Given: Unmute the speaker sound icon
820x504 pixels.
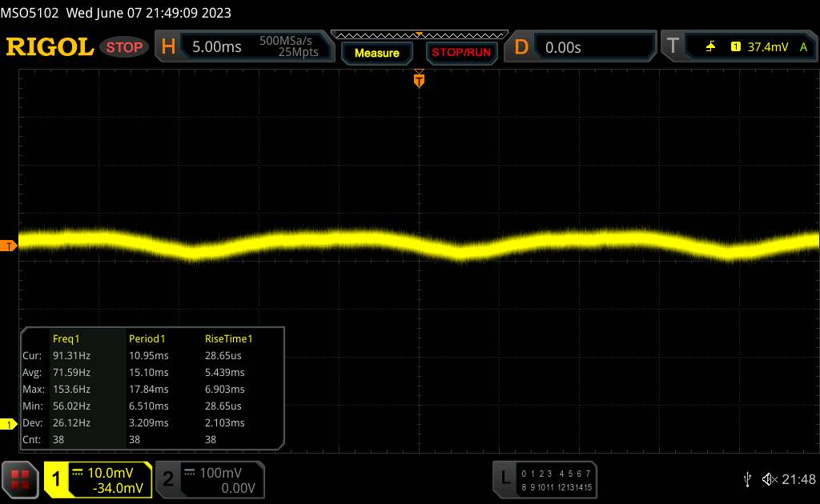Looking at the screenshot, I should click(x=768, y=479).
